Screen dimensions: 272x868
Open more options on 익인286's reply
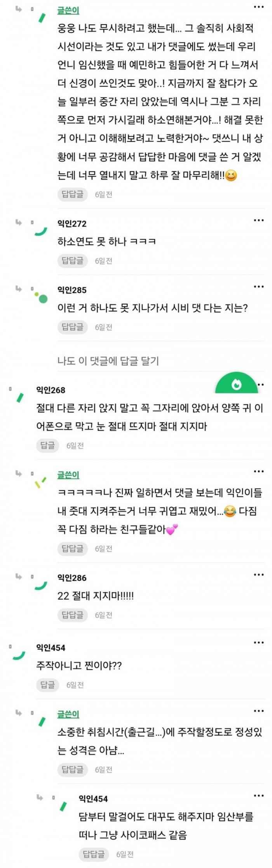(258, 575)
